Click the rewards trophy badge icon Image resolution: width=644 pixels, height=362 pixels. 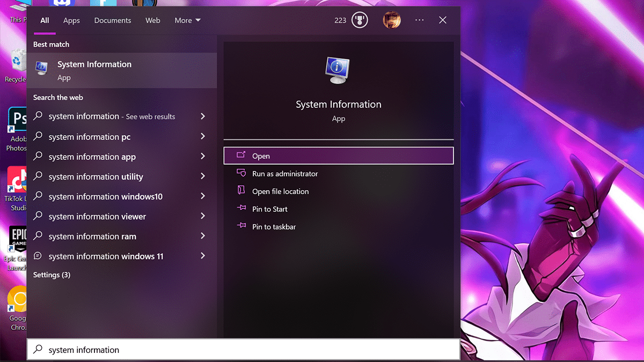click(x=359, y=20)
